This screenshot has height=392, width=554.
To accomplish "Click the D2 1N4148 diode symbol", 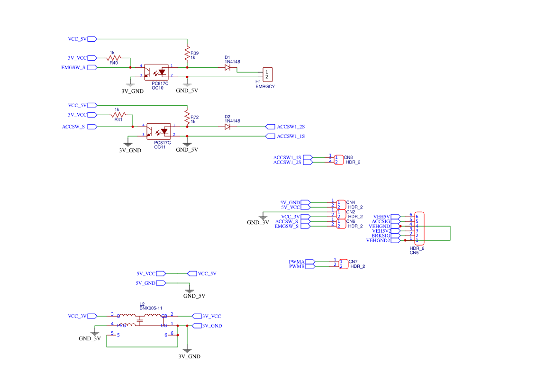I will coord(227,127).
